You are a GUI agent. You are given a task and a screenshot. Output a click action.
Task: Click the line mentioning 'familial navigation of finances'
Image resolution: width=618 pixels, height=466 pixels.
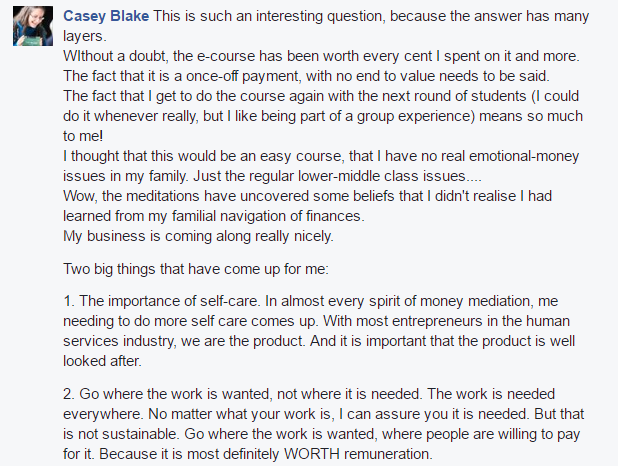[214, 216]
